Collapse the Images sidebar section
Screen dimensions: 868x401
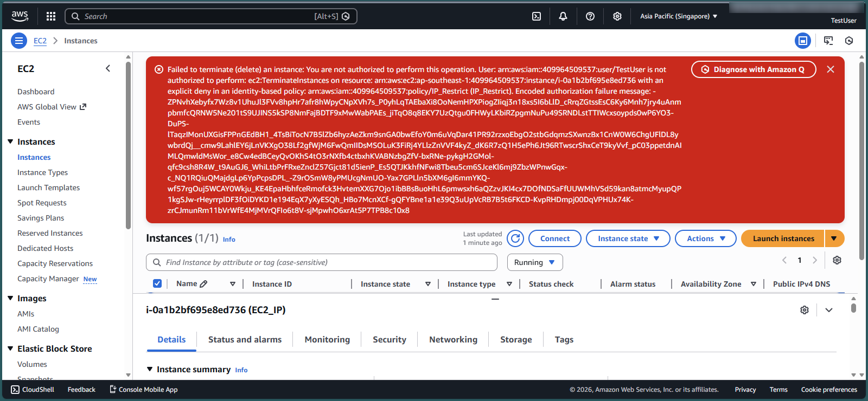10,298
